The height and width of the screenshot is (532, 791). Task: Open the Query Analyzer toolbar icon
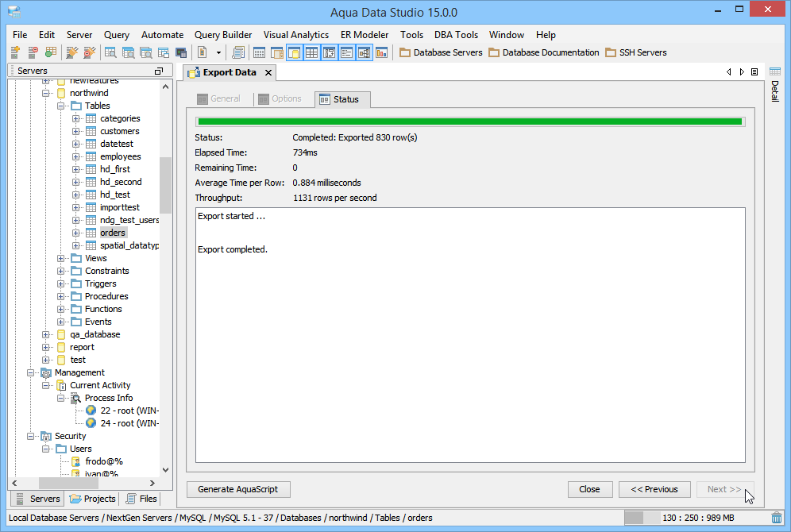[110, 52]
